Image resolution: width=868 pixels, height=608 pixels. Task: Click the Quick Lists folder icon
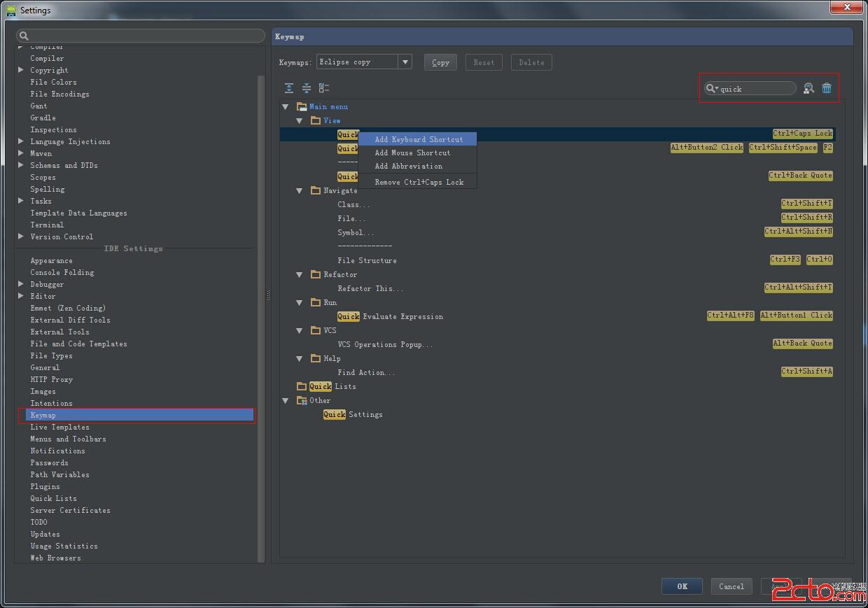coord(302,386)
